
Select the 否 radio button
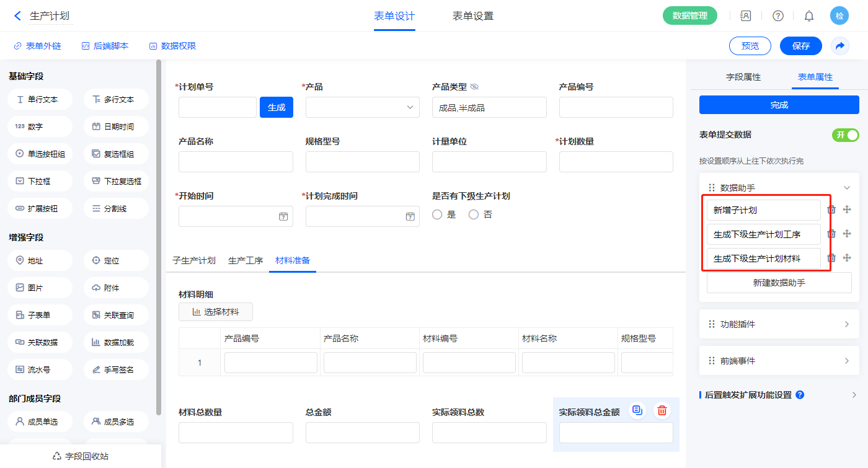[474, 214]
